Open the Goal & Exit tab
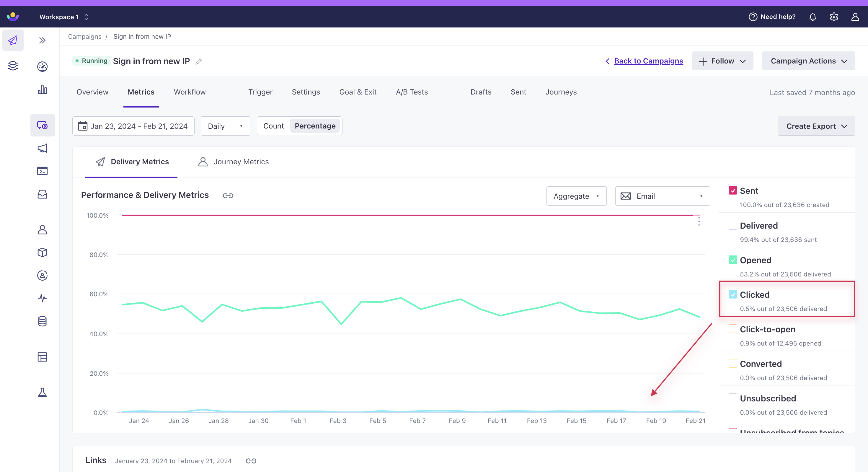 click(x=358, y=92)
